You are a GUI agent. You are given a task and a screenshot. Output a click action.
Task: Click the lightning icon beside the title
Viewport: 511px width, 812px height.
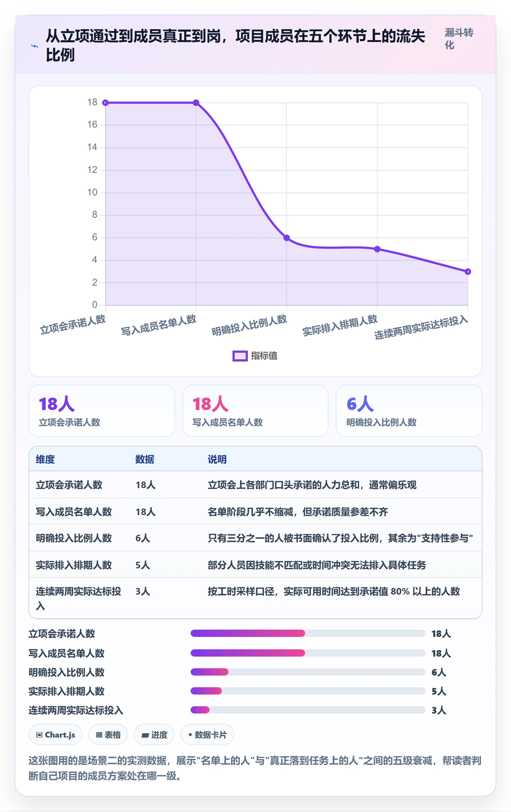click(35, 46)
